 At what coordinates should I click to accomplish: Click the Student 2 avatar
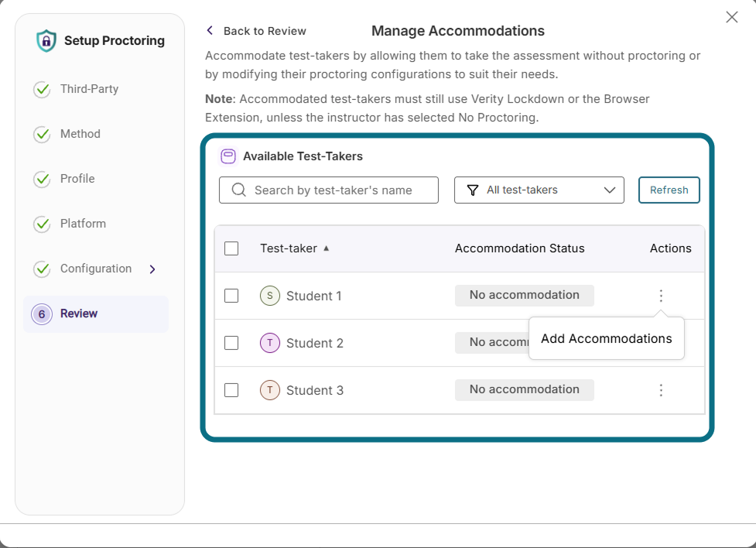click(270, 343)
